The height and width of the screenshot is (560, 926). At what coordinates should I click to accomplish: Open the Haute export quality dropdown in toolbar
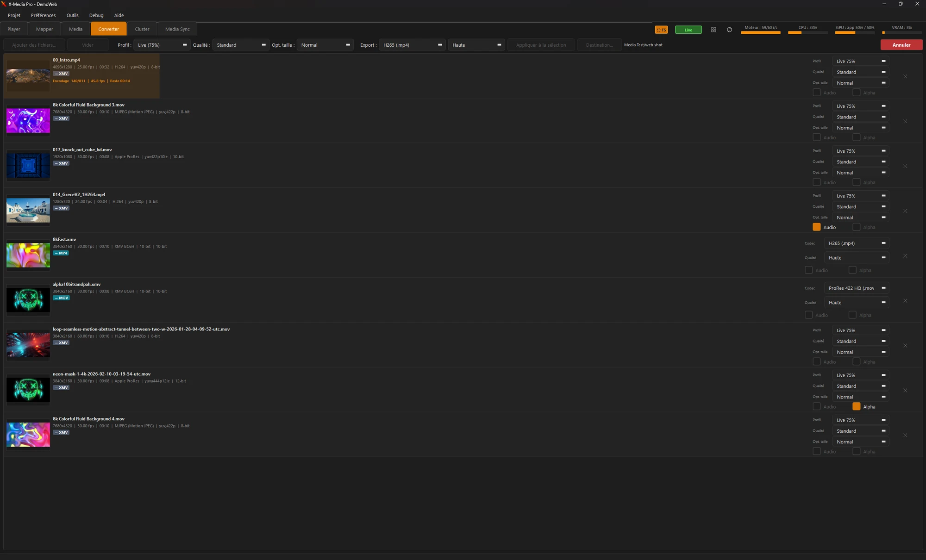[x=476, y=45]
